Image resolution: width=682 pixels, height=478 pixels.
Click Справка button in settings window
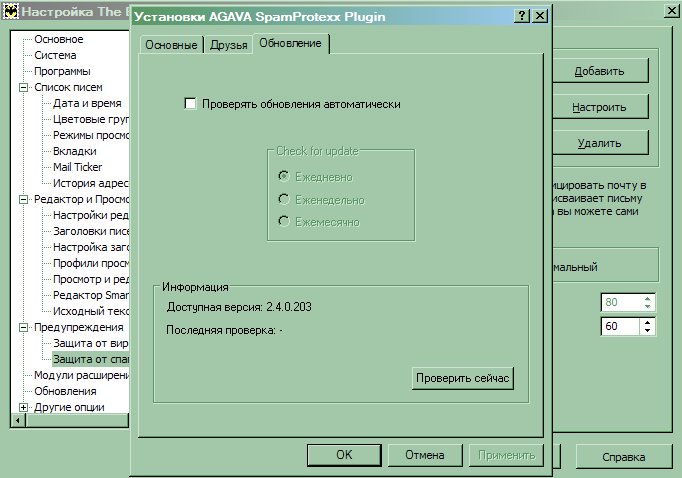(x=624, y=457)
